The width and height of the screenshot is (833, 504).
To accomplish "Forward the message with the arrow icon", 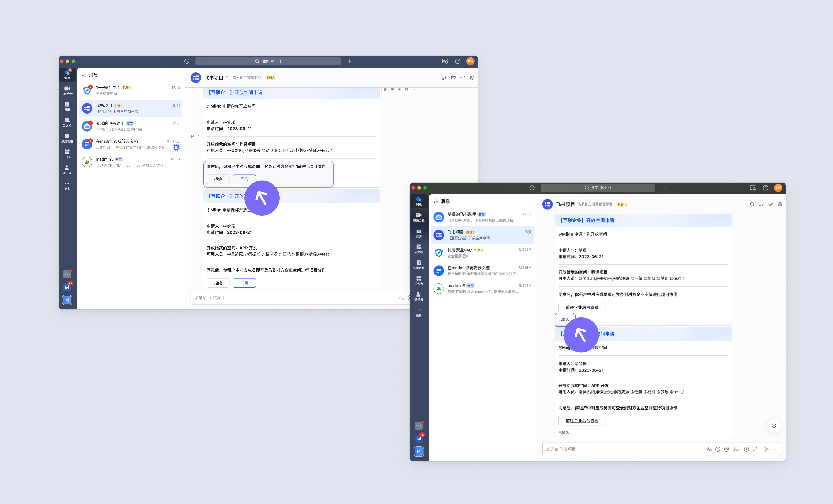I will (x=399, y=89).
